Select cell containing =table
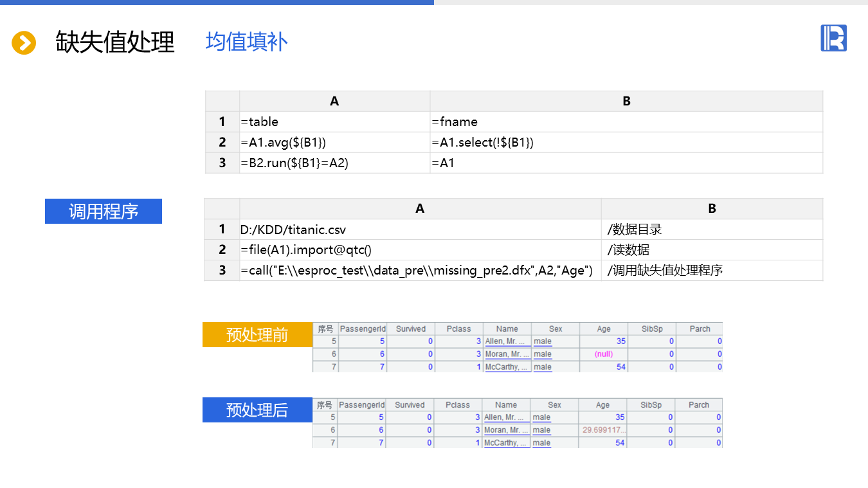The width and height of the screenshot is (868, 488). click(335, 122)
